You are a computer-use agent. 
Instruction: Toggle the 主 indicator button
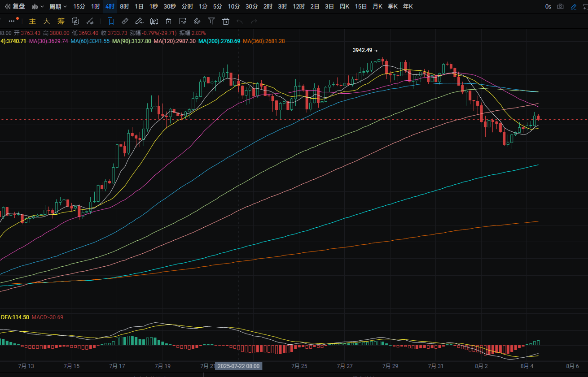[32, 21]
